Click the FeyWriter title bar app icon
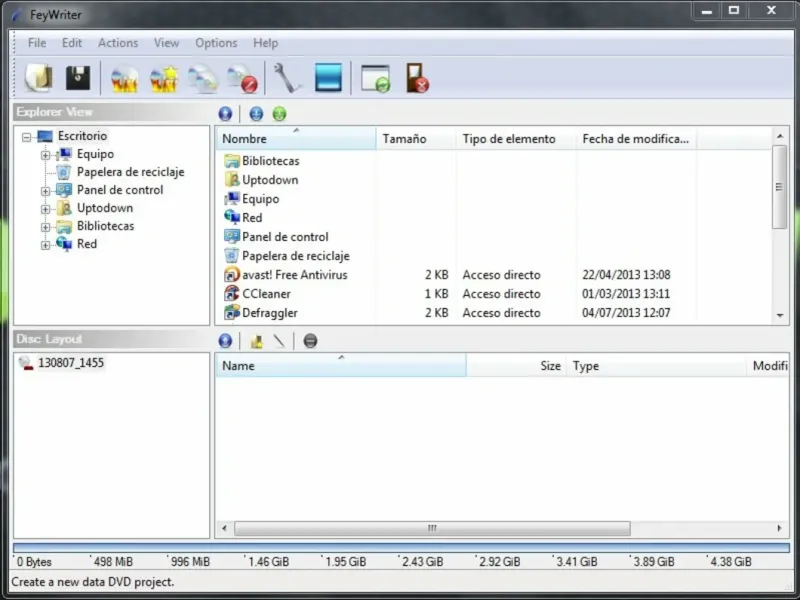This screenshot has width=800, height=600. click(17, 15)
